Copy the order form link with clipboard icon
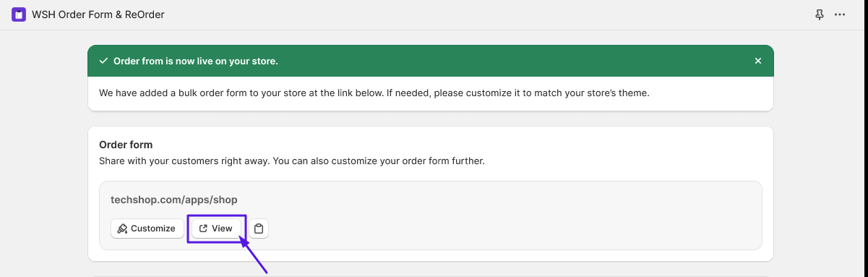The height and width of the screenshot is (277, 868). coord(259,229)
